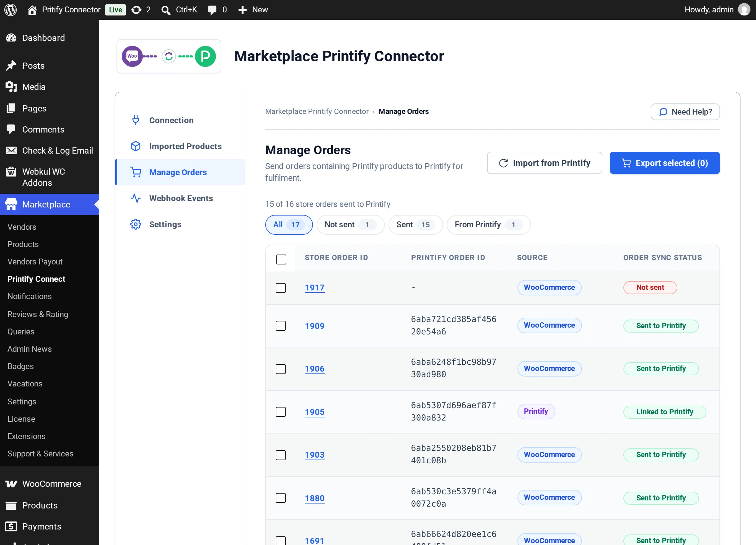Open the admin avatar icon
756x545 pixels.
click(x=744, y=10)
